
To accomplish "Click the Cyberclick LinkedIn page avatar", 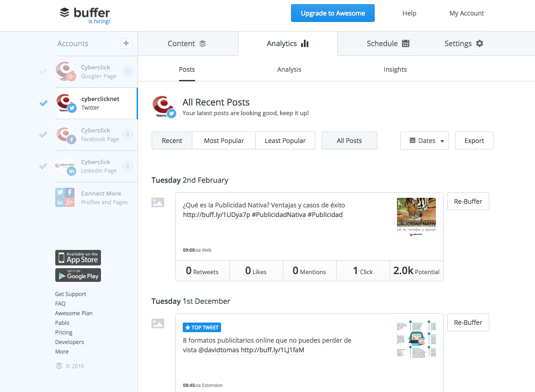I will (66, 166).
